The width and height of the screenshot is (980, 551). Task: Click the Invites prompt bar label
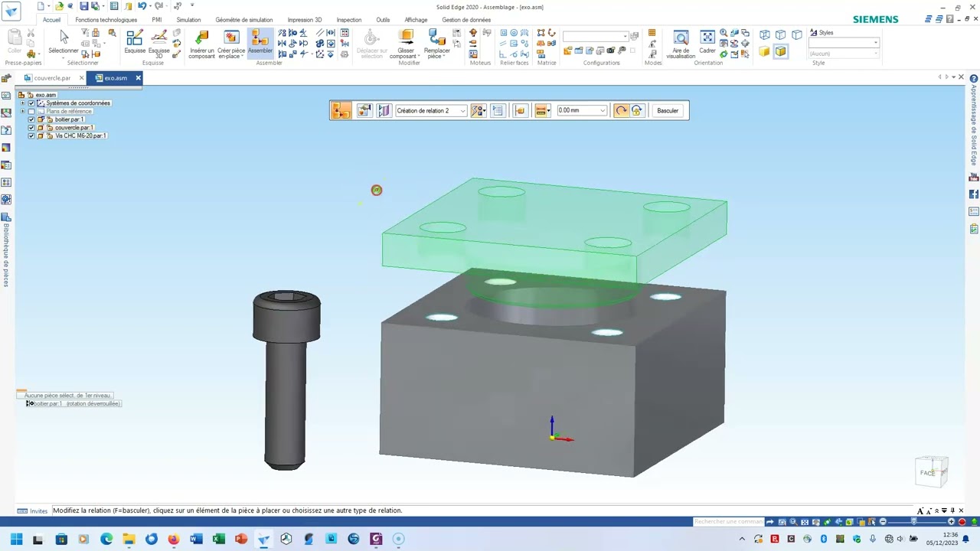(x=33, y=511)
